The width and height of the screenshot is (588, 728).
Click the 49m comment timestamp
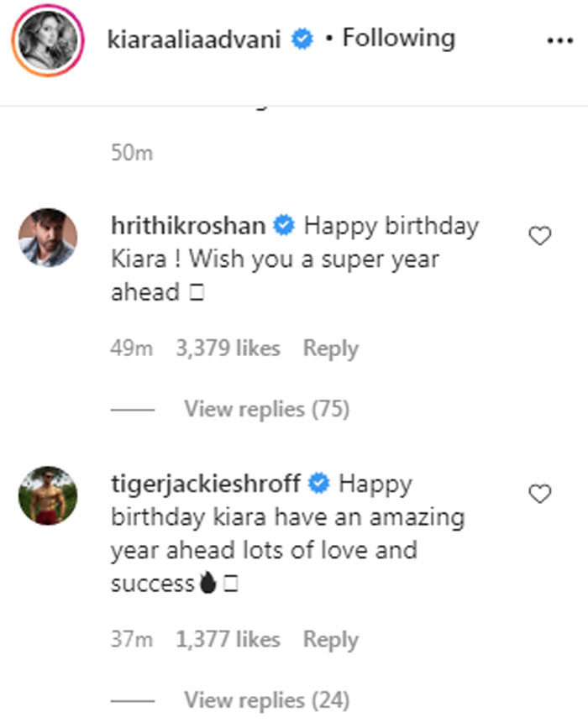(131, 348)
